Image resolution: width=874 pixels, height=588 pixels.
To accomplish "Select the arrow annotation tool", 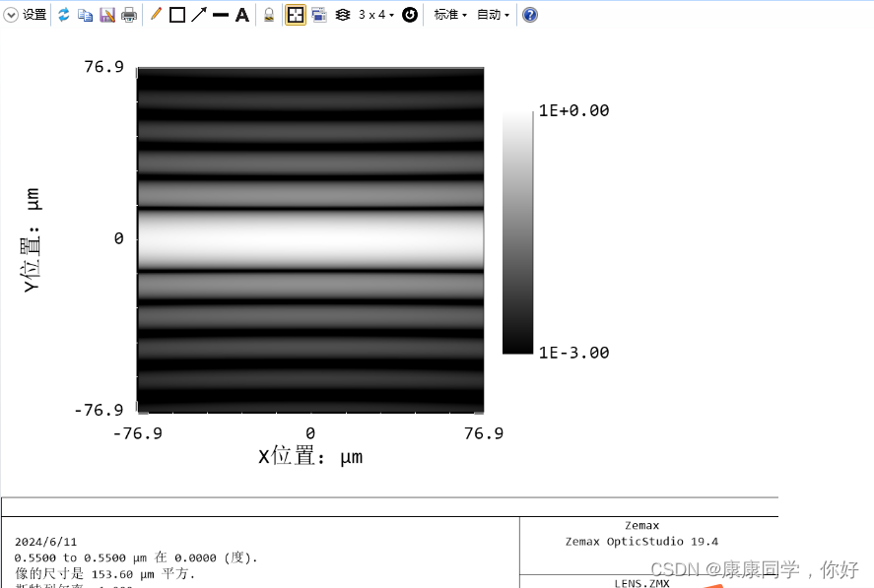I will (x=199, y=15).
